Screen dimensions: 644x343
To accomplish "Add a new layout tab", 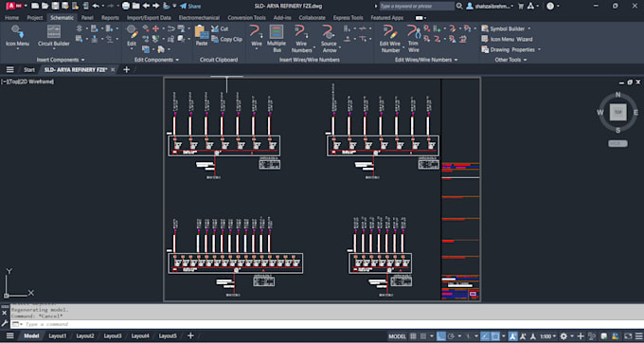I will tap(190, 335).
